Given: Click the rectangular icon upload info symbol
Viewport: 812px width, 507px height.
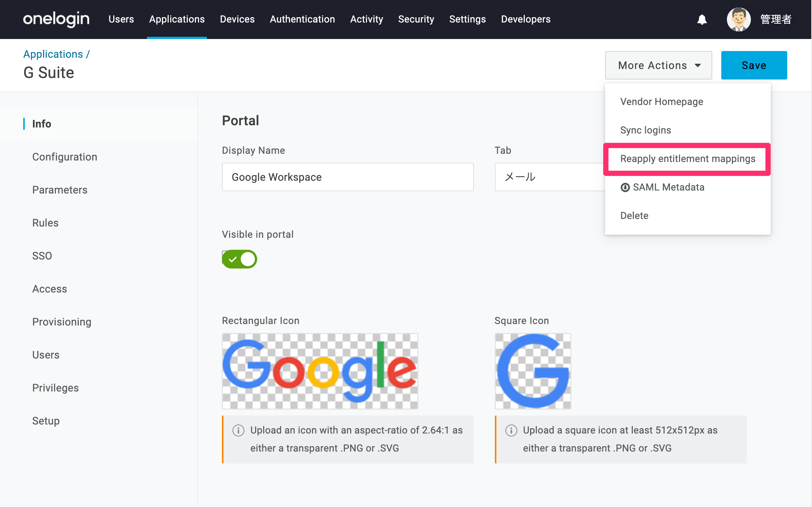Looking at the screenshot, I should tap(238, 430).
